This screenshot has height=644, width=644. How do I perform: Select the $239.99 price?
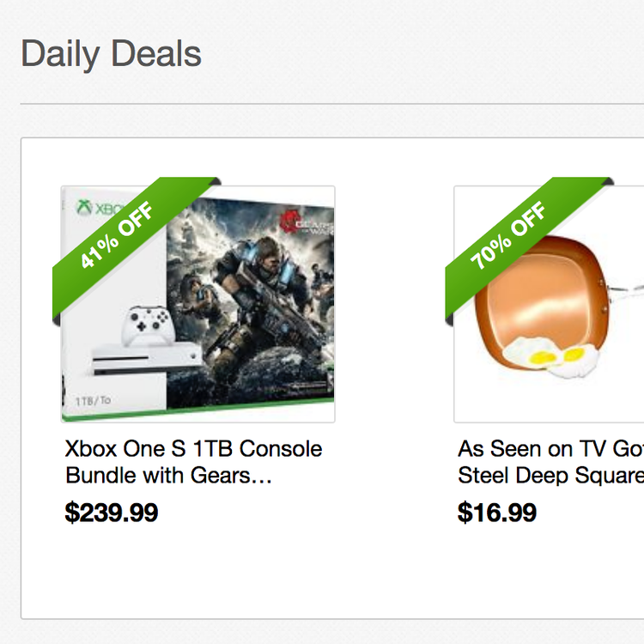[112, 512]
